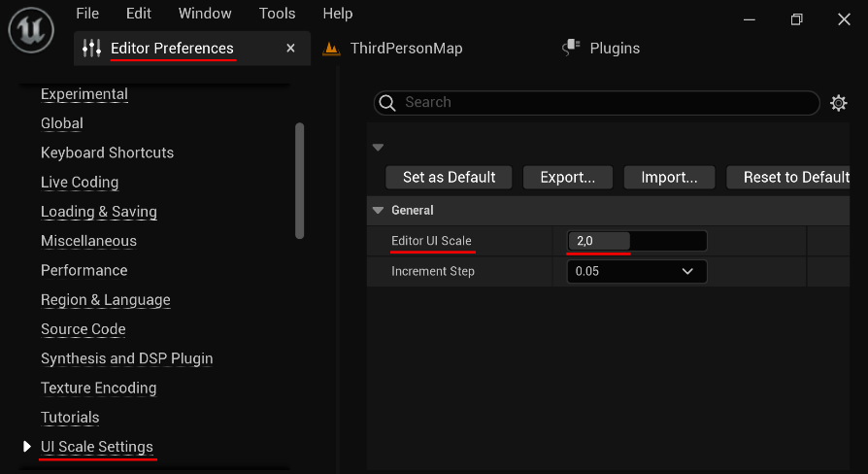Click the Import... button
The height and width of the screenshot is (474, 868).
[x=669, y=178]
